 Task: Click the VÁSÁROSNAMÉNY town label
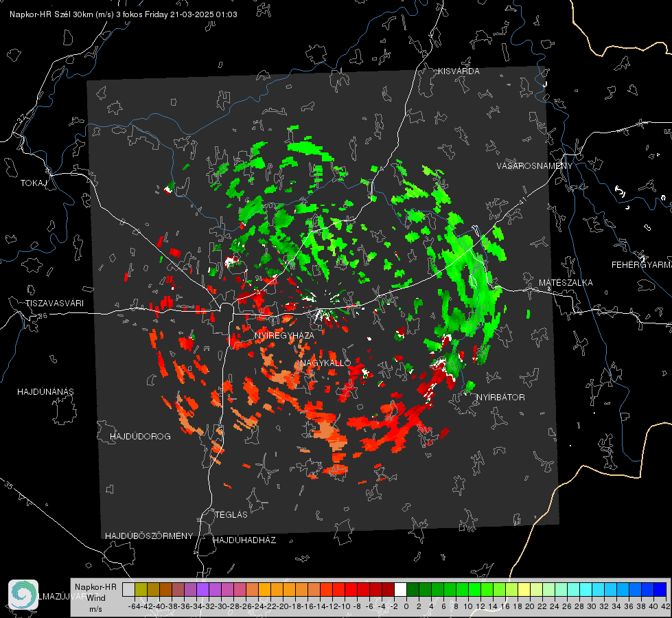coord(535,166)
